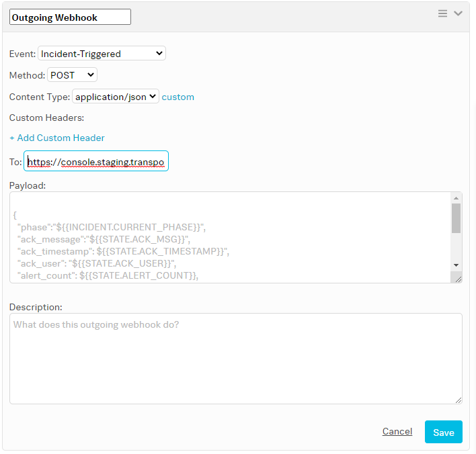Click the Payload scrollbar up arrow

click(456, 198)
